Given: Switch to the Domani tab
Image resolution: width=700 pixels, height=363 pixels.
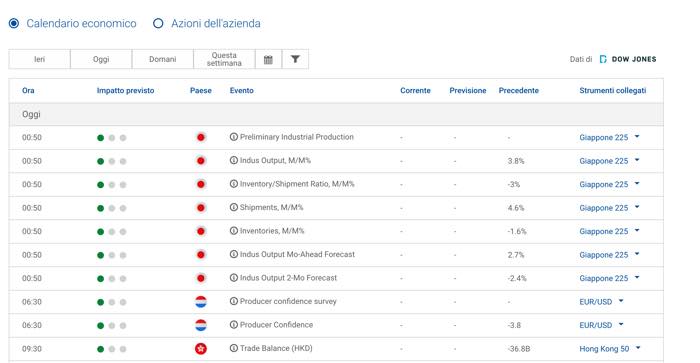Looking at the screenshot, I should point(162,59).
